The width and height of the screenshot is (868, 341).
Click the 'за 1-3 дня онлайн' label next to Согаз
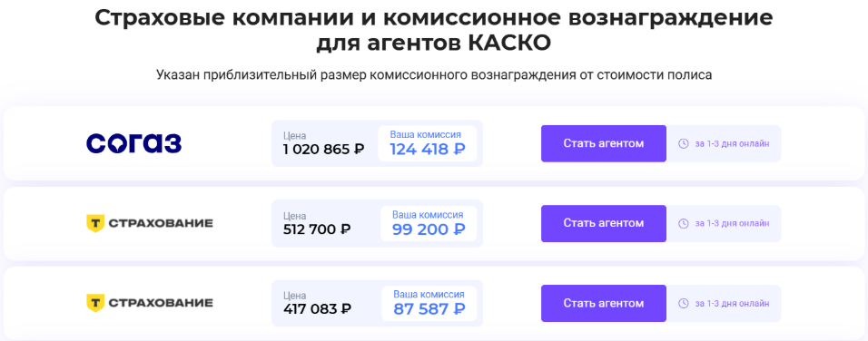pos(732,143)
